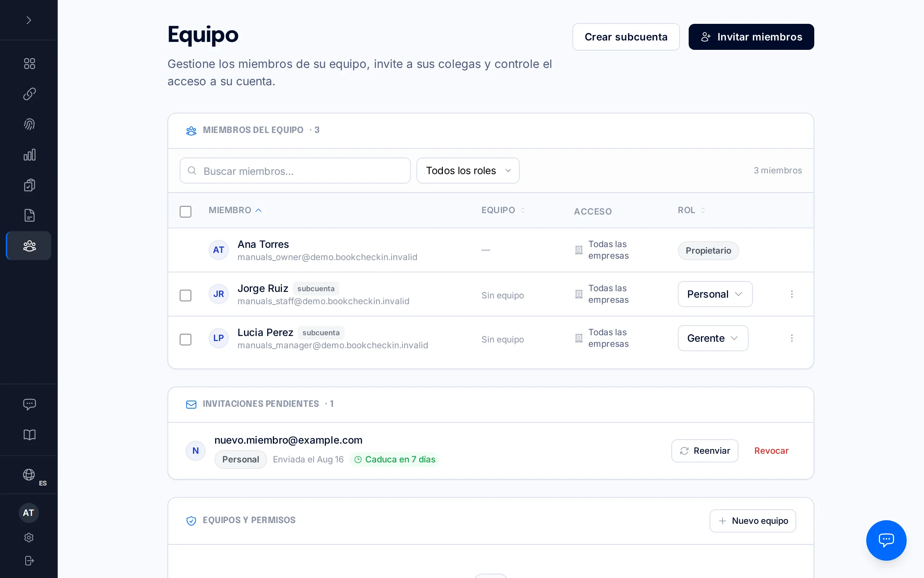Open the document file icon in sidebar
The height and width of the screenshot is (578, 924).
tap(29, 216)
